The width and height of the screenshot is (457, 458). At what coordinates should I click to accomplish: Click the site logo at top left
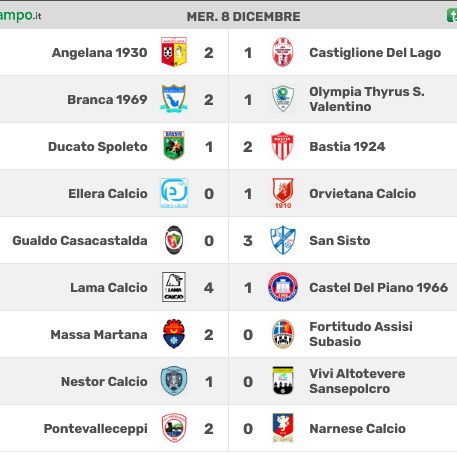(20, 16)
